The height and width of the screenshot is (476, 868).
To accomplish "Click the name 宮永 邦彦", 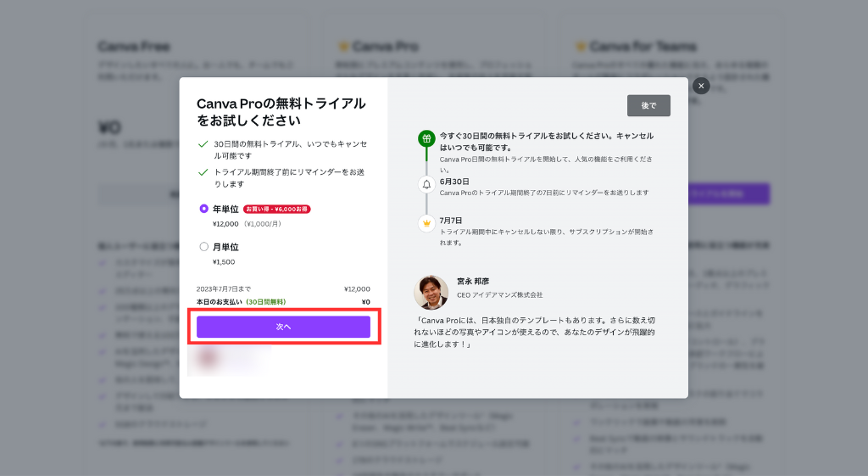I will click(x=473, y=281).
